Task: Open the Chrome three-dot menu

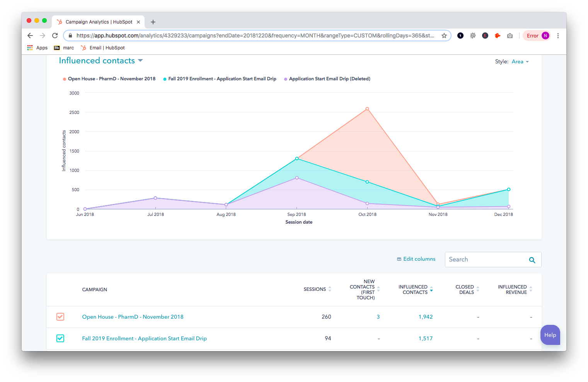Action: coord(558,36)
